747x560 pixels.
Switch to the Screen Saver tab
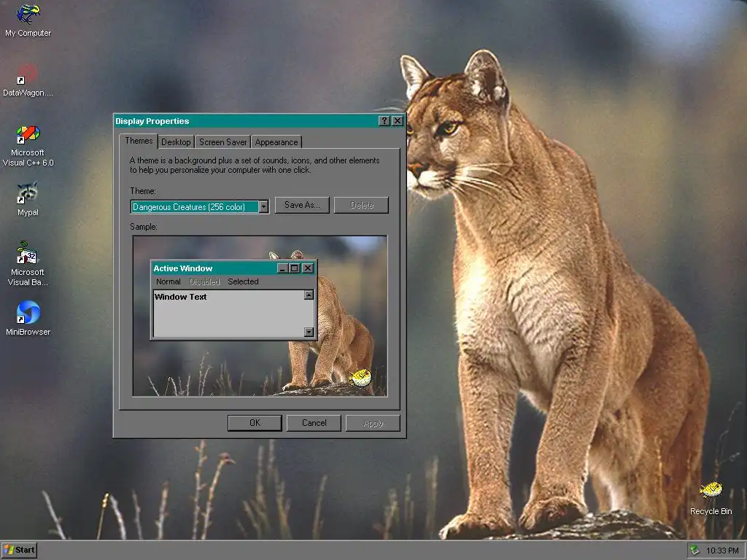pos(223,142)
